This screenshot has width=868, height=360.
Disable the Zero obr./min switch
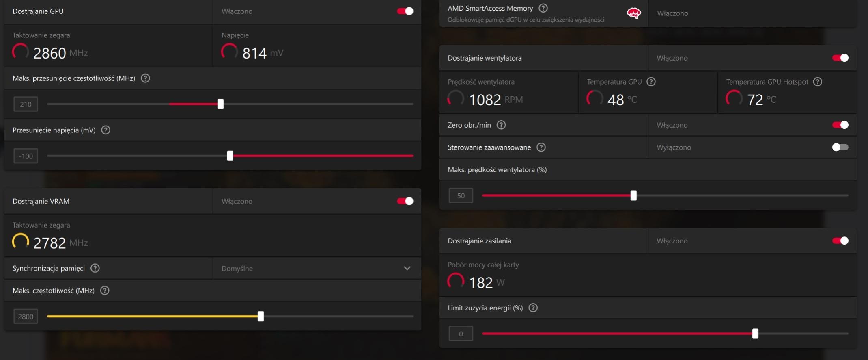click(x=840, y=125)
